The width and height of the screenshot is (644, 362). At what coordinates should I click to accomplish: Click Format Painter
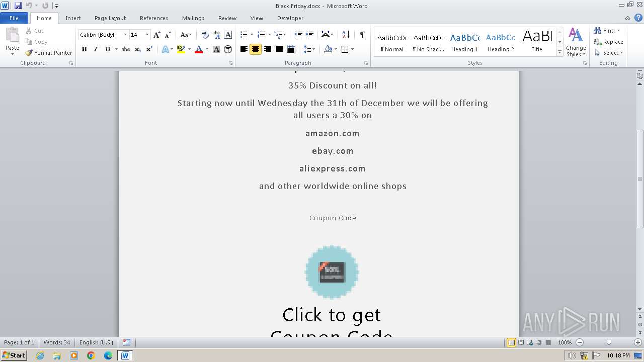(48, 53)
